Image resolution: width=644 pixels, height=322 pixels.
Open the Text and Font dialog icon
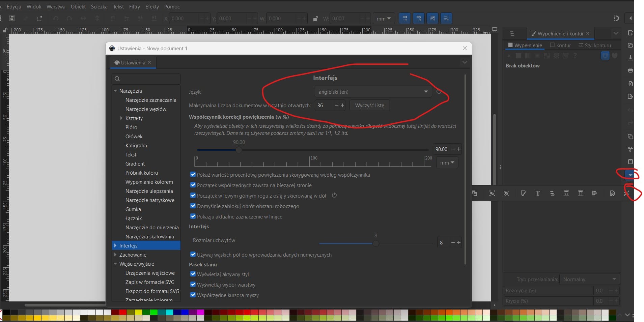point(538,193)
